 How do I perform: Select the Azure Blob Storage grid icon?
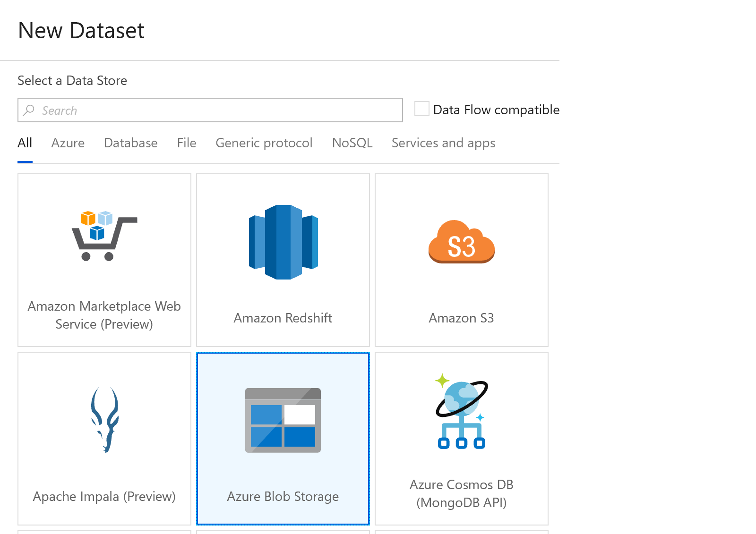click(x=283, y=420)
